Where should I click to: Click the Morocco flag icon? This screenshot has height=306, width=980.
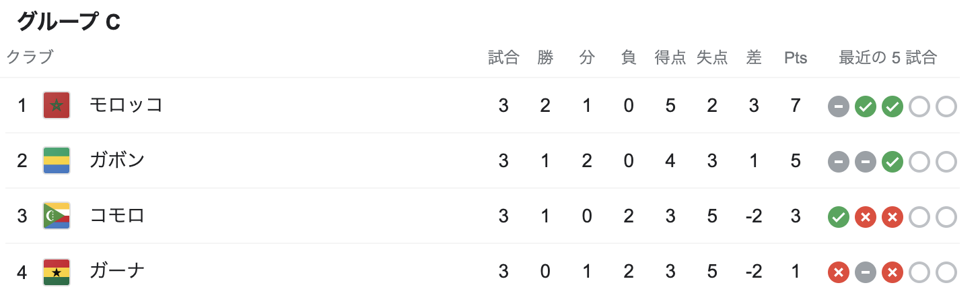click(57, 106)
